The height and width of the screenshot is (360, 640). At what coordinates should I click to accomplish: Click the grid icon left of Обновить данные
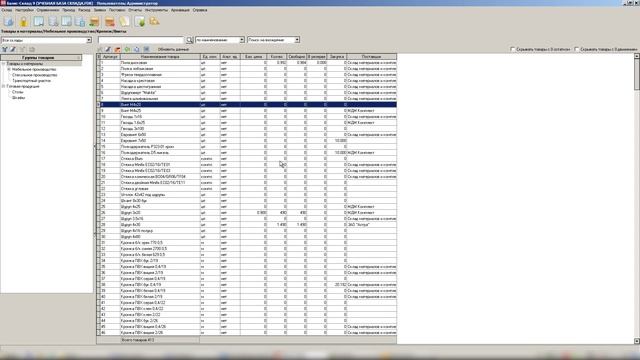click(147, 49)
